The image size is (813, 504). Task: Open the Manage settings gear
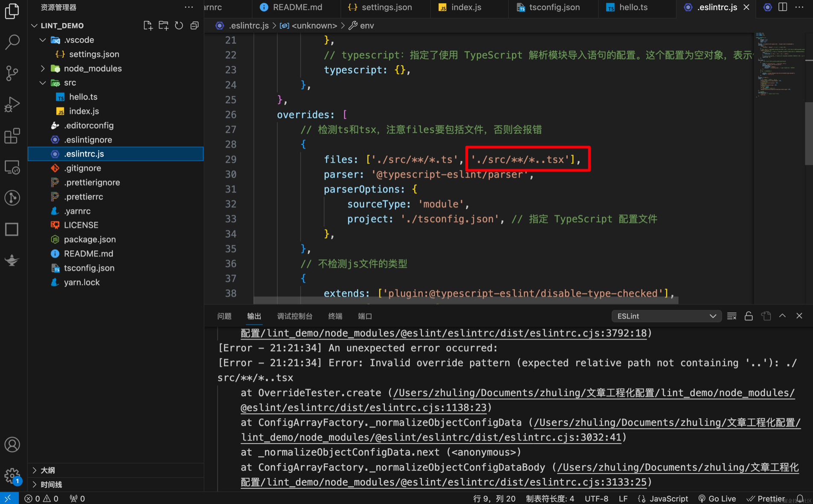[12, 475]
